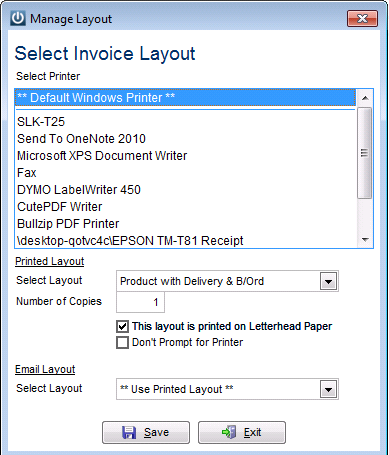Screen dimensions: 389x455
Task: Close the Manage Layout window
Action: 362,18
